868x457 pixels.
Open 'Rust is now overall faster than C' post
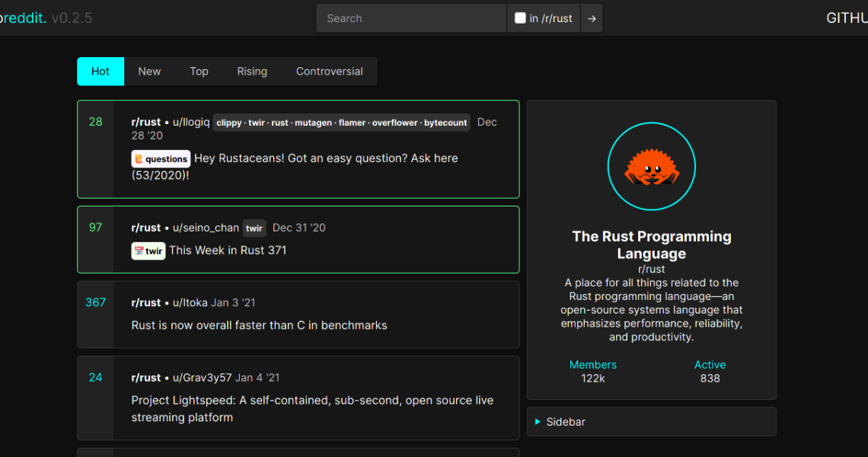click(259, 325)
